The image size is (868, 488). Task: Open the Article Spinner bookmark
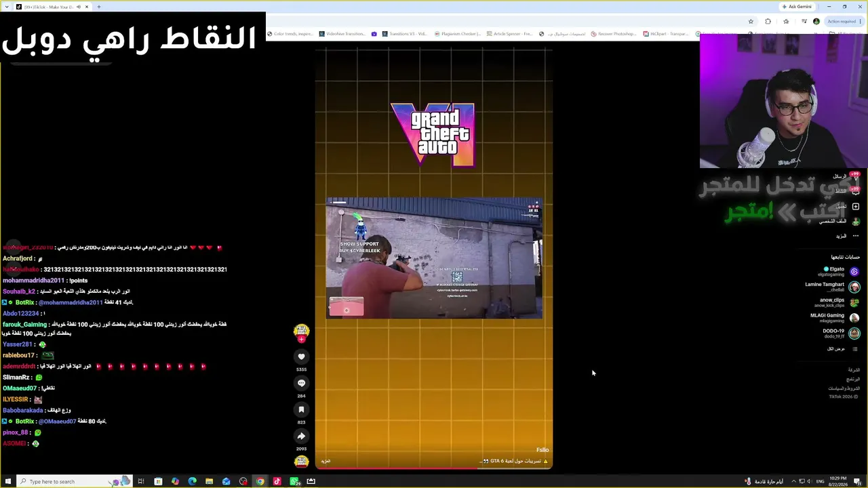point(509,34)
